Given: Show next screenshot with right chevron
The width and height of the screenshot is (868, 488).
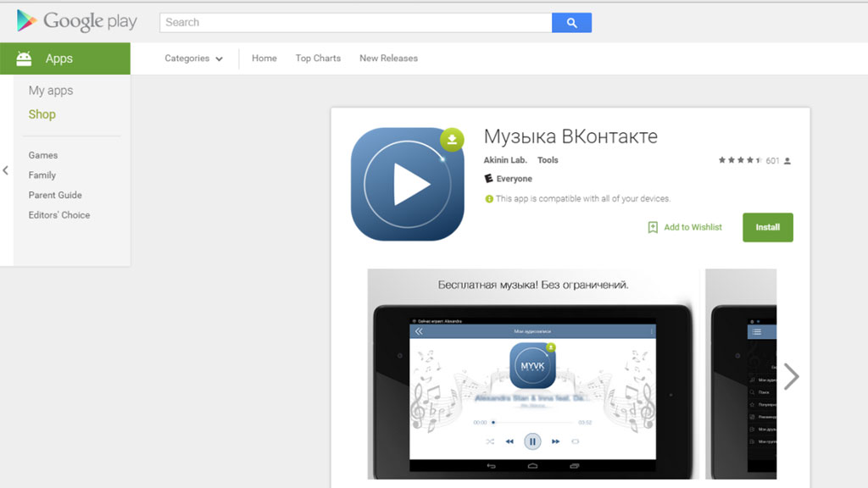Looking at the screenshot, I should click(791, 376).
